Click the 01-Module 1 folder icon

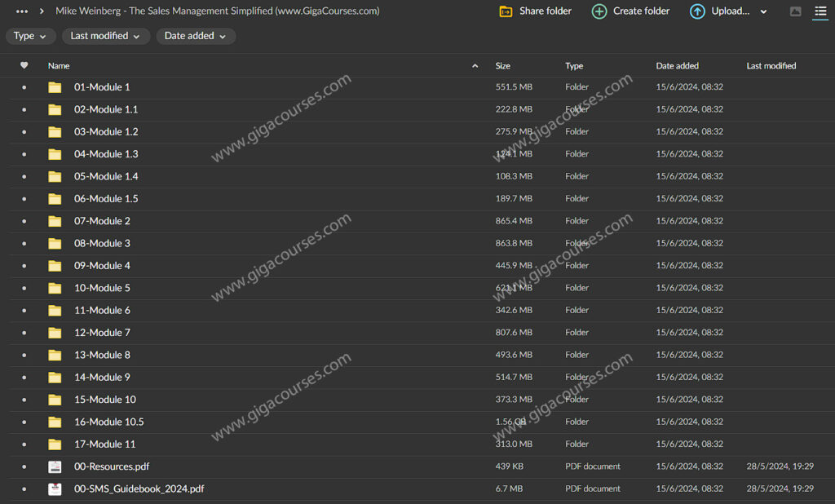click(x=55, y=87)
